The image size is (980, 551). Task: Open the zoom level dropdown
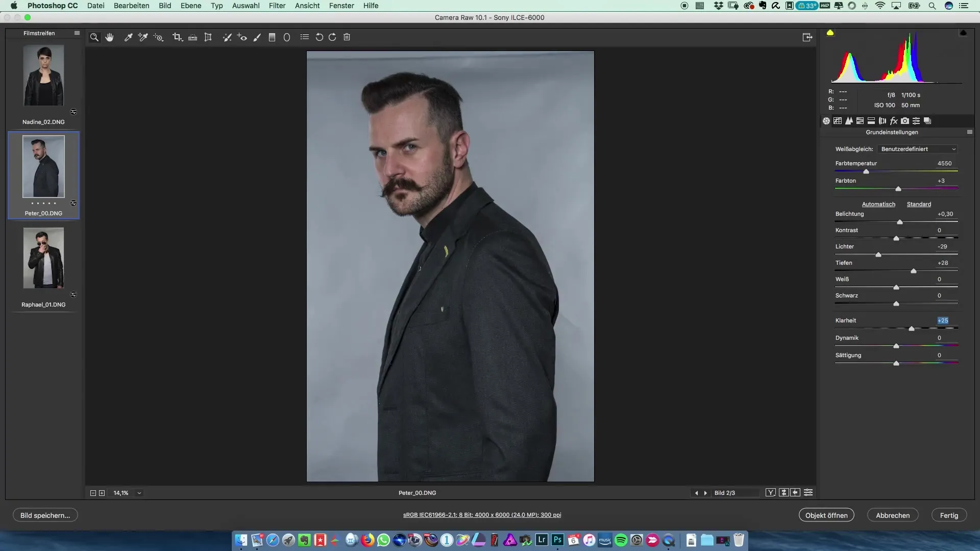[139, 493]
